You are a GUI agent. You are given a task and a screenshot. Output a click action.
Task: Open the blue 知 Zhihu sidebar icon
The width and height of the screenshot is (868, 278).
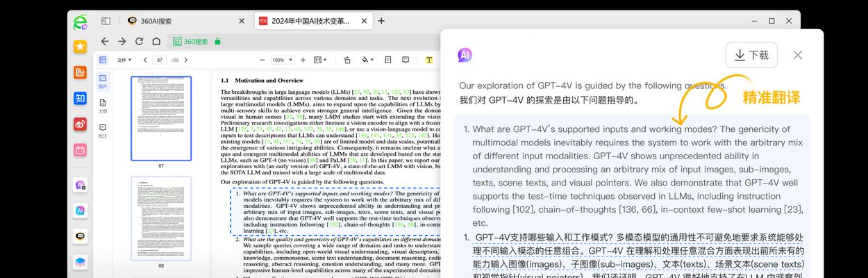coord(81,98)
